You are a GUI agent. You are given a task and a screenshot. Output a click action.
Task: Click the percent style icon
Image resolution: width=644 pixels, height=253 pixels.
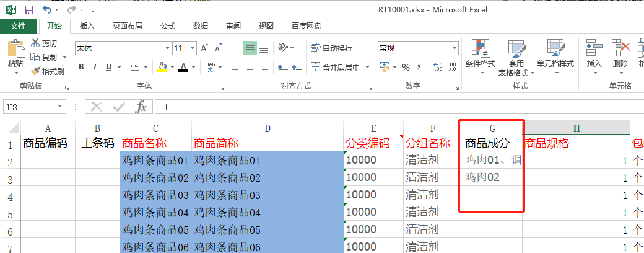[406, 67]
